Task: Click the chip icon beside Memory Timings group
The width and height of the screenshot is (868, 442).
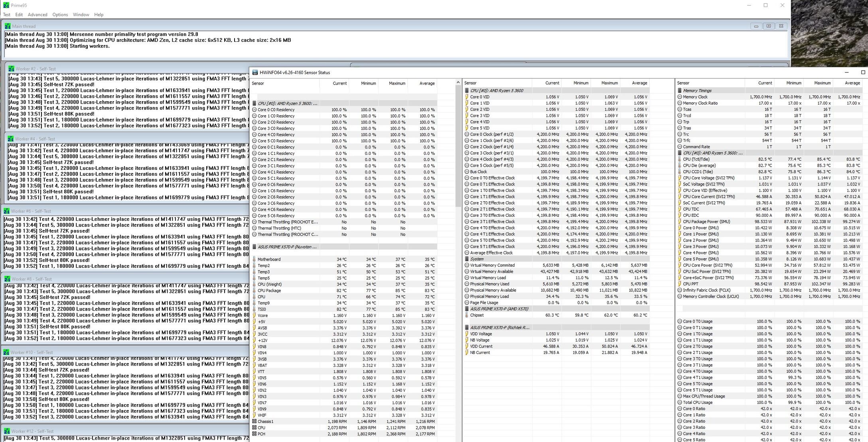Action: (x=680, y=90)
